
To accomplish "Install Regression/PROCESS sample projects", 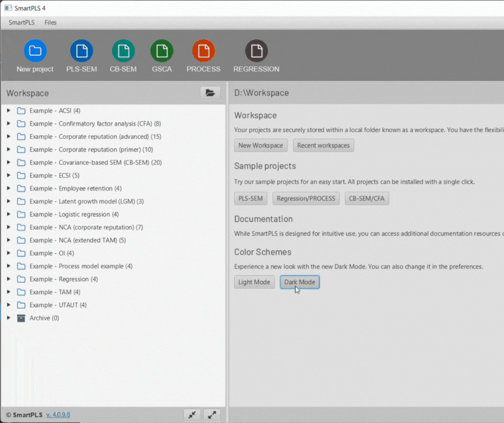I will (x=306, y=199).
